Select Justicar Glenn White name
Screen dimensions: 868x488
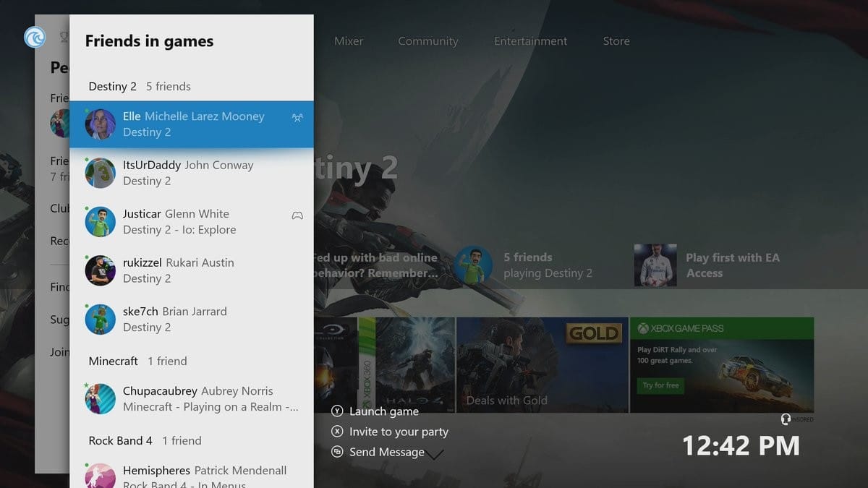point(176,214)
